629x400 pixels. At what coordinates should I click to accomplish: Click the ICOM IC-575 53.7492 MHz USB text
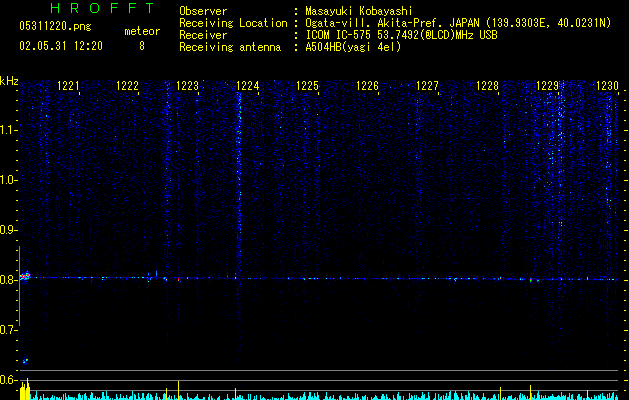click(401, 35)
